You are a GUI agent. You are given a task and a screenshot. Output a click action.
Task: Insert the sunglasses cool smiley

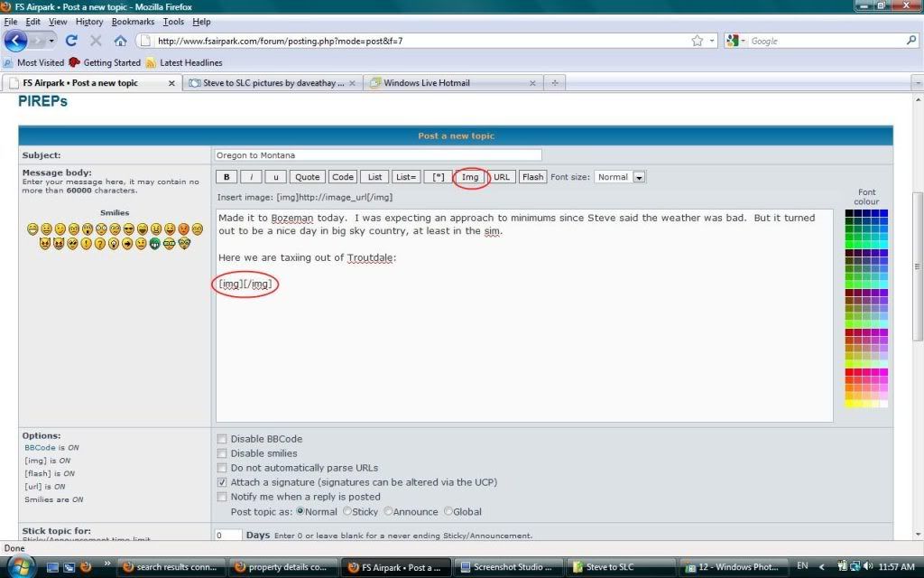click(x=128, y=228)
